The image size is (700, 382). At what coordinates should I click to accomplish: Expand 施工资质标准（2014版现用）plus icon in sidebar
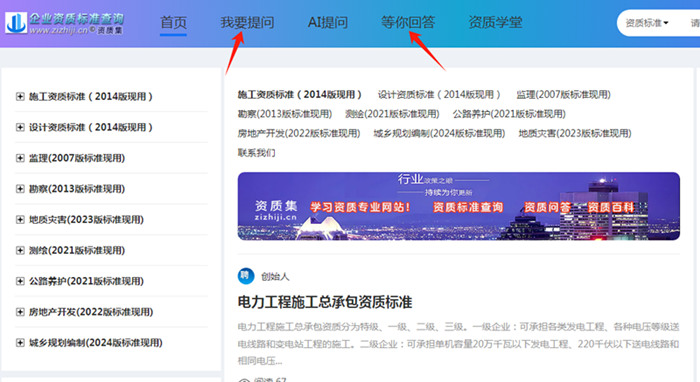[x=20, y=96]
